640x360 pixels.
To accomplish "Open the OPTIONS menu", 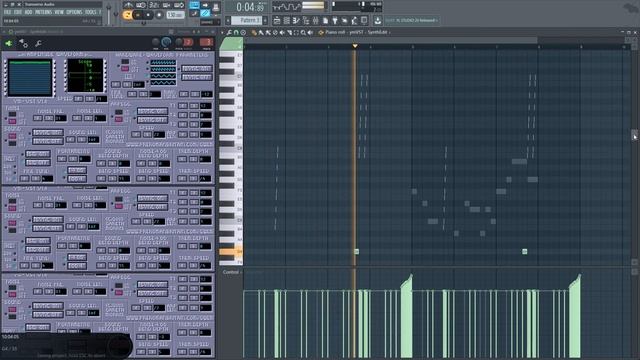I will [74, 12].
